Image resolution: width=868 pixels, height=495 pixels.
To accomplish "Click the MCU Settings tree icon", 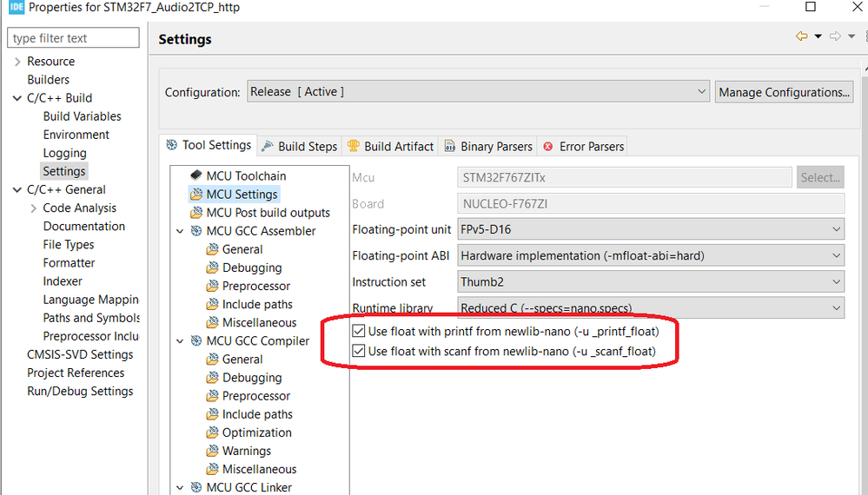I will (x=196, y=195).
